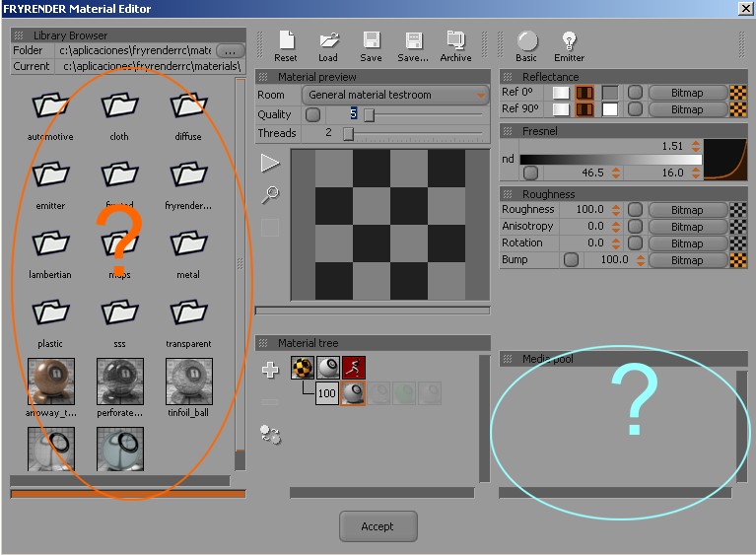Viewport: 756px width, 555px height.
Task: Open the transparent folder
Action: (x=188, y=312)
